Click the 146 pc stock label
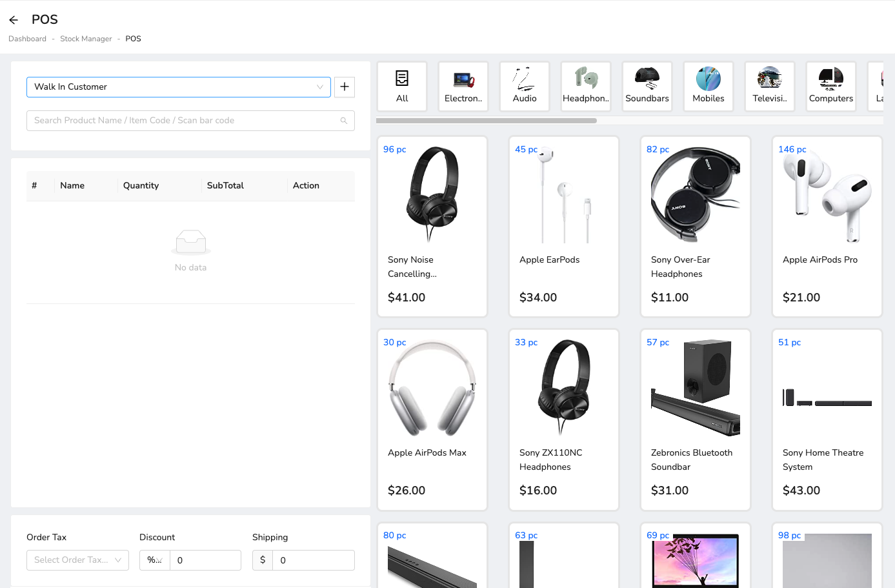895x588 pixels. [x=792, y=149]
